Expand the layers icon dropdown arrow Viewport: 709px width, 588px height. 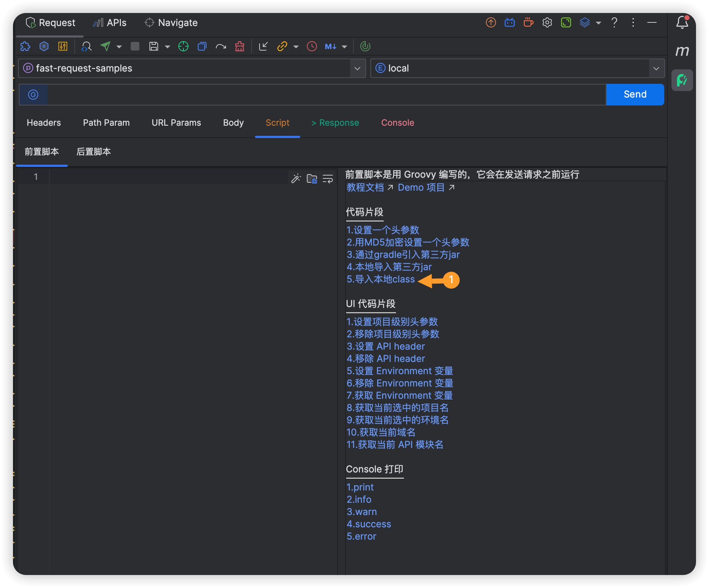coord(599,23)
